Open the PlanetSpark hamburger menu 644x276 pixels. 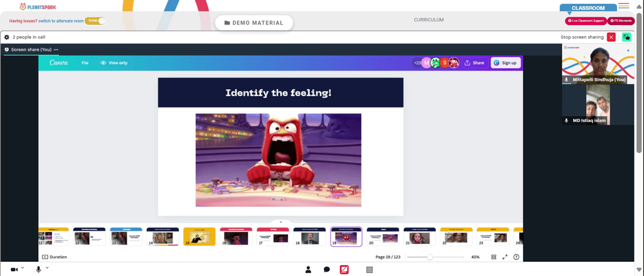point(623,6)
